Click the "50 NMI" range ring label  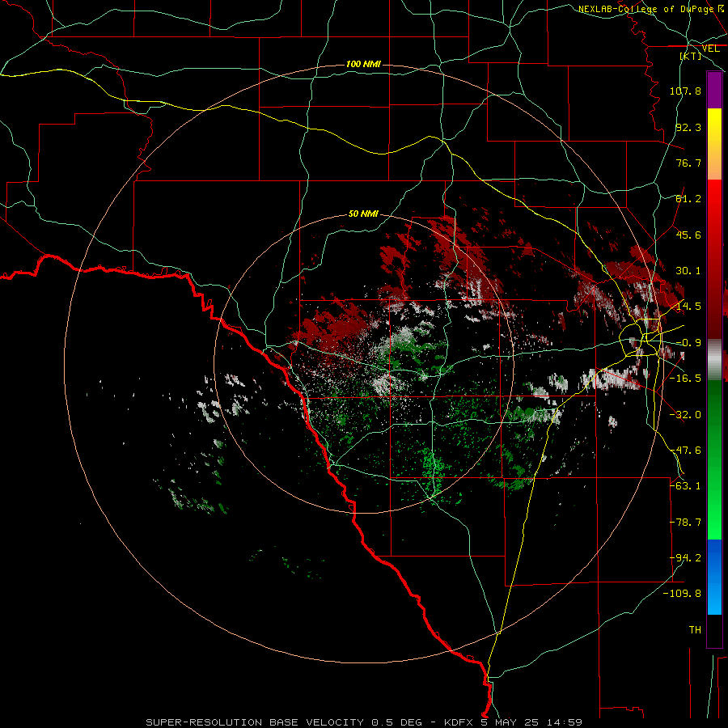click(x=363, y=214)
